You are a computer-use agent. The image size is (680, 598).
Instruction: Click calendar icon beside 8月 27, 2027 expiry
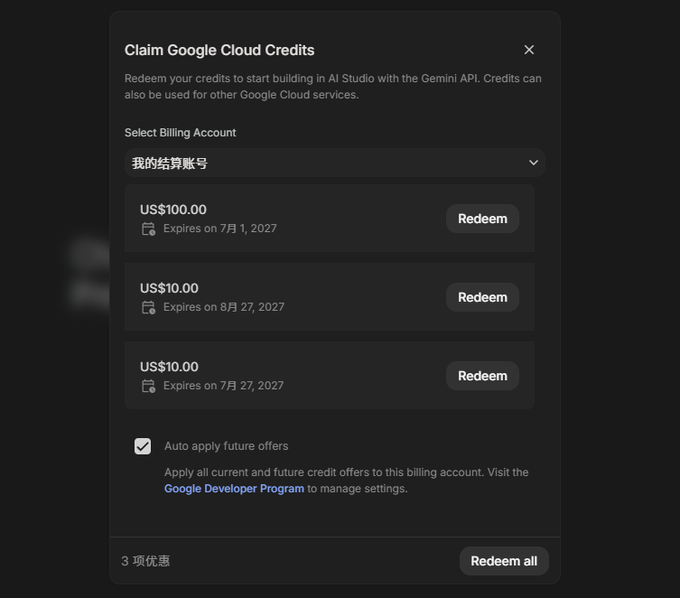click(x=148, y=307)
